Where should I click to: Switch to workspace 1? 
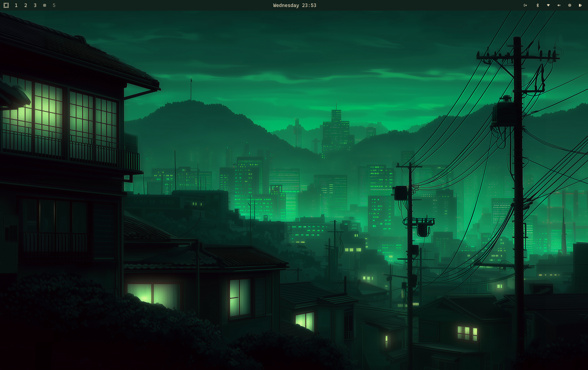pyautogui.click(x=16, y=5)
